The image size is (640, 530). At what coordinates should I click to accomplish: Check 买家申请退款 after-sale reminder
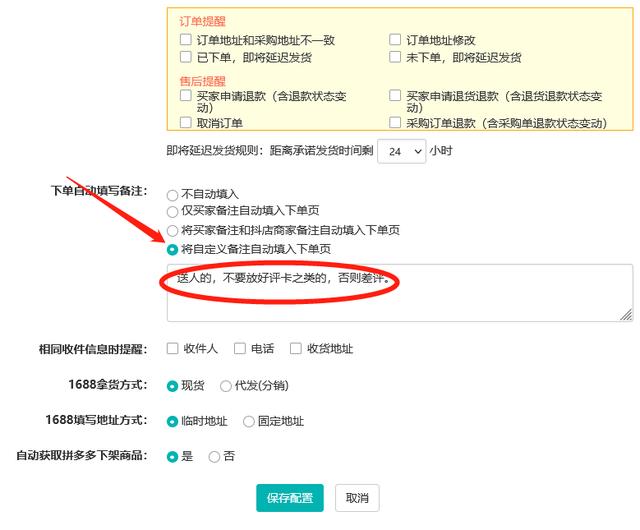click(186, 96)
